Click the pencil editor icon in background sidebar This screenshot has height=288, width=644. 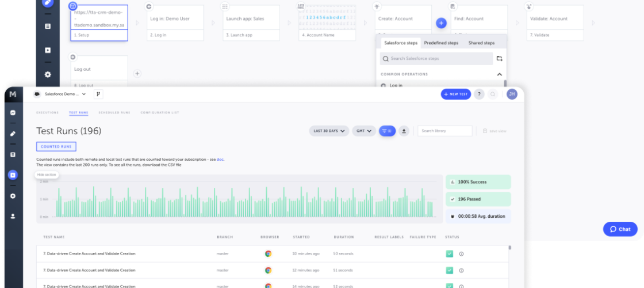[x=48, y=2]
